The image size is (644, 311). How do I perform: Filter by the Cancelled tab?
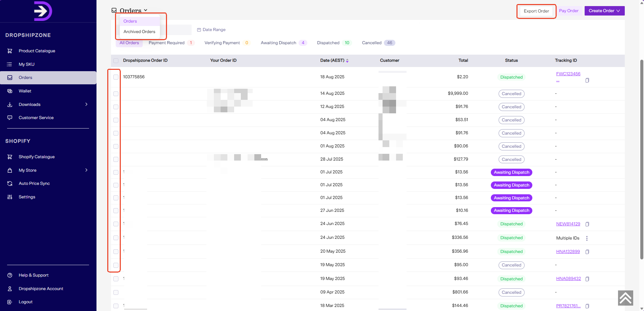(x=378, y=43)
